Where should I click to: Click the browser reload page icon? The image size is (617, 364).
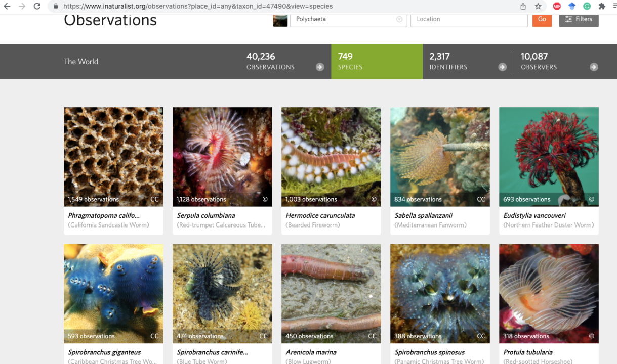click(x=37, y=6)
